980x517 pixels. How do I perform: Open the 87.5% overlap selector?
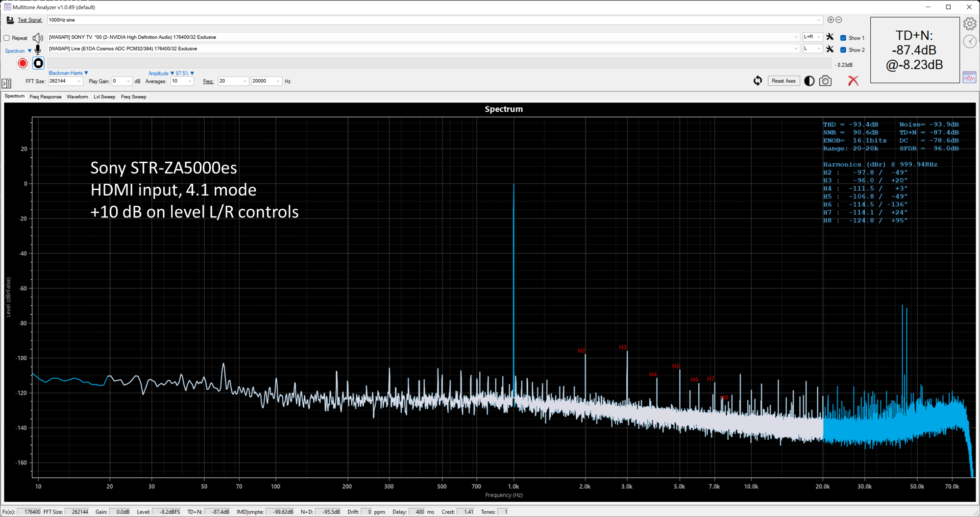(x=185, y=73)
